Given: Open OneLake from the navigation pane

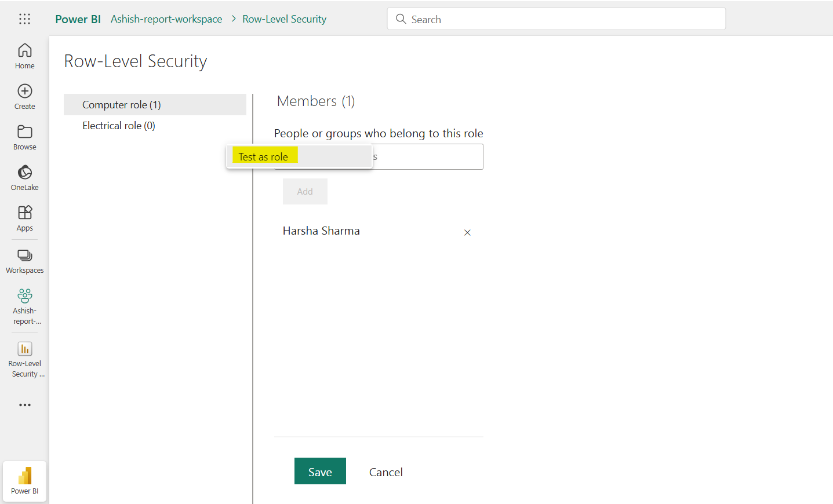Looking at the screenshot, I should point(24,177).
